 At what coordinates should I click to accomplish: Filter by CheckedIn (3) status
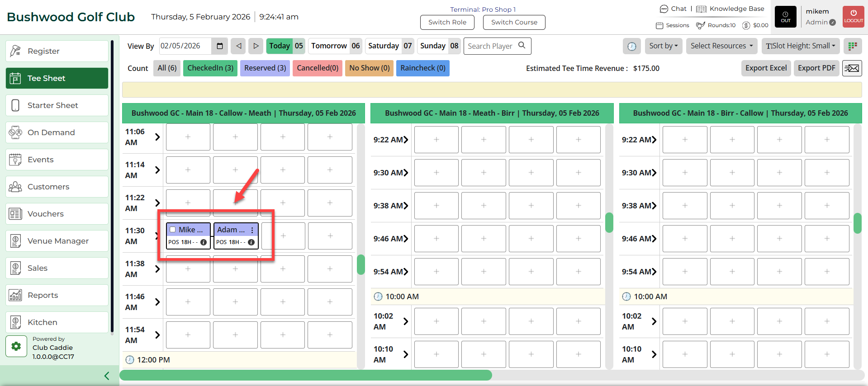[x=210, y=68]
